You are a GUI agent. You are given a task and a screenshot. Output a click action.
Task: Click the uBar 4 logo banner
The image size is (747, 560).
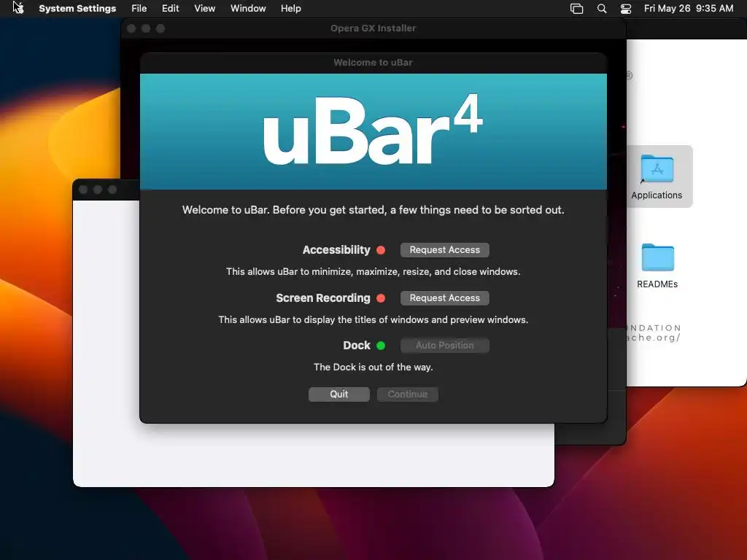(373, 131)
